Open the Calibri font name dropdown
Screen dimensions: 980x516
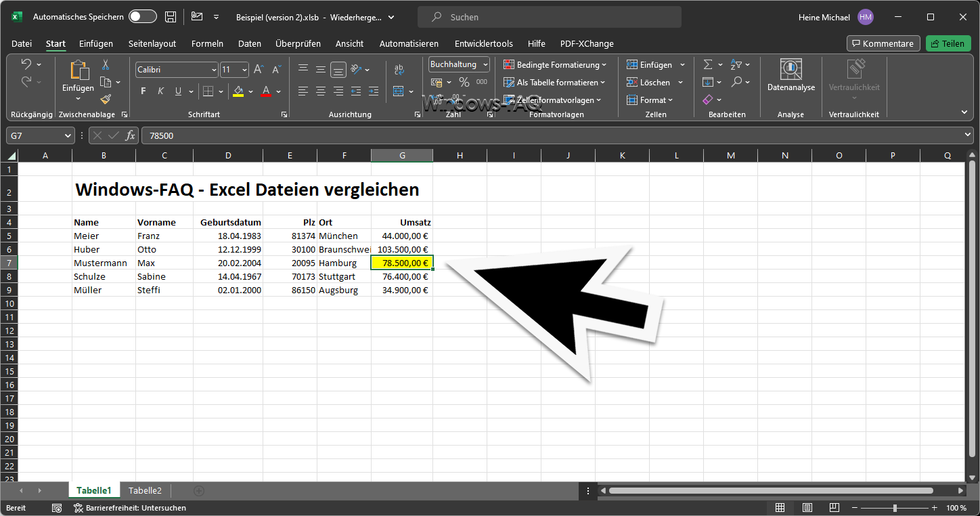214,70
